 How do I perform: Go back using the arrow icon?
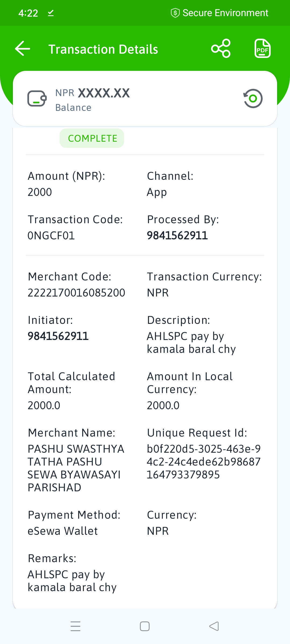click(x=23, y=49)
